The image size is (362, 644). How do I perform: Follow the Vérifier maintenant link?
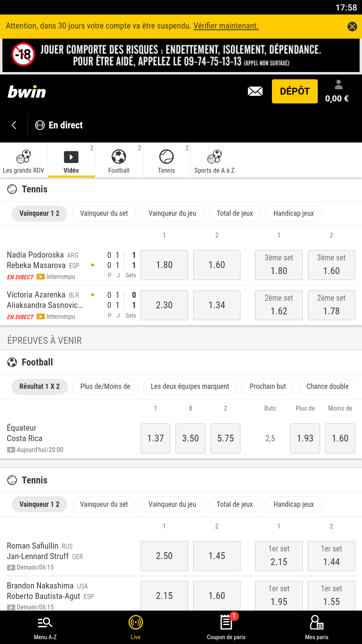click(226, 26)
